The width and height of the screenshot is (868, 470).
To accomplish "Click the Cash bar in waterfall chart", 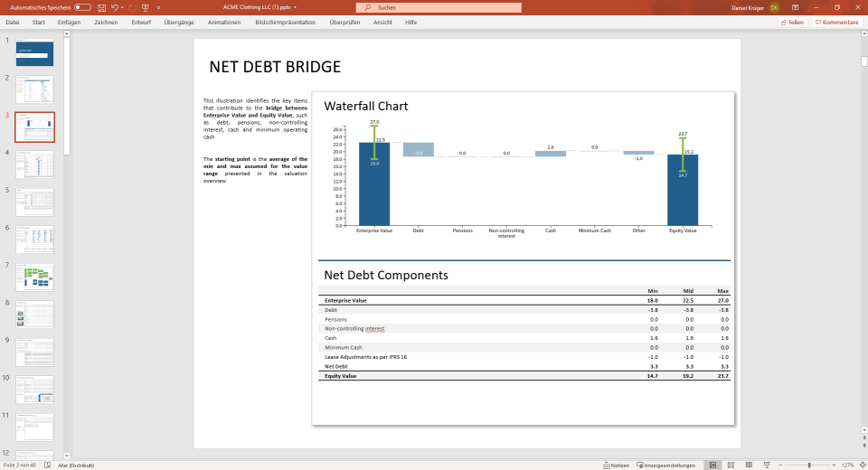I will (x=551, y=154).
